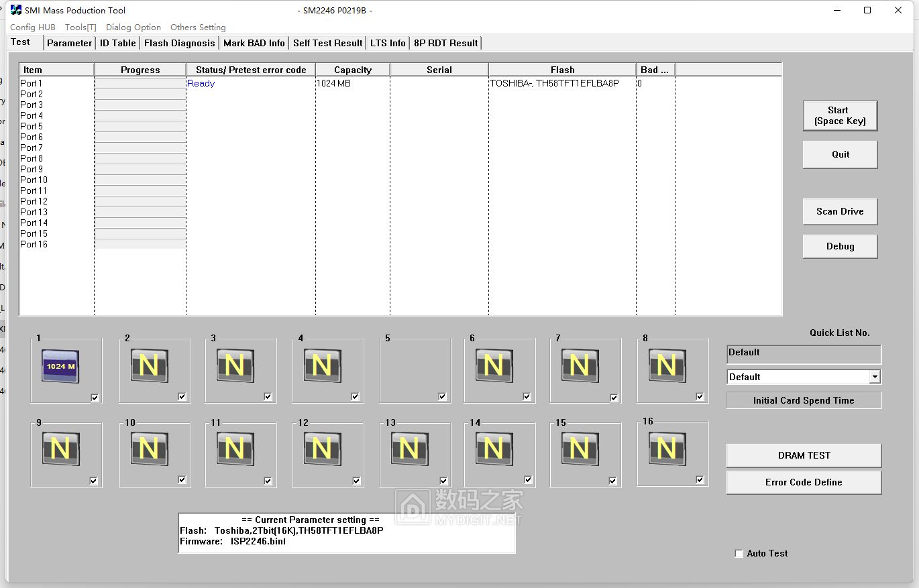Open the Quick List Default dropdown
919x588 pixels.
[874, 377]
